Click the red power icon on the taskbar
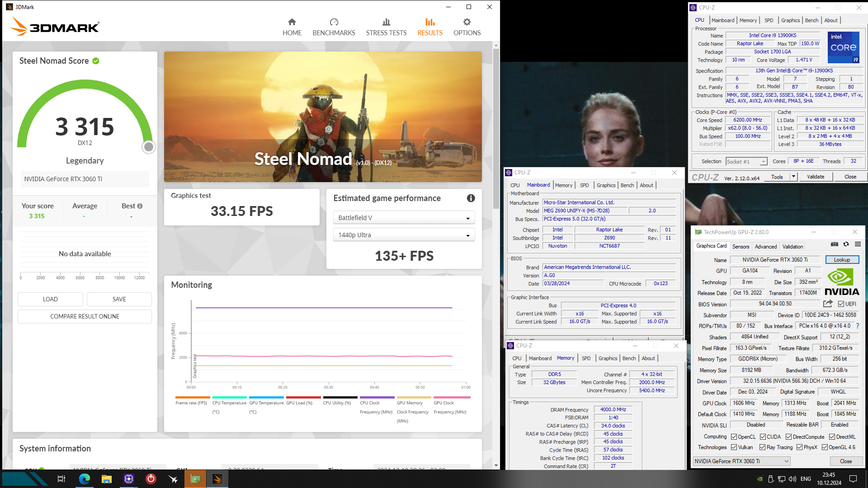Image resolution: width=868 pixels, height=488 pixels. coord(151,479)
